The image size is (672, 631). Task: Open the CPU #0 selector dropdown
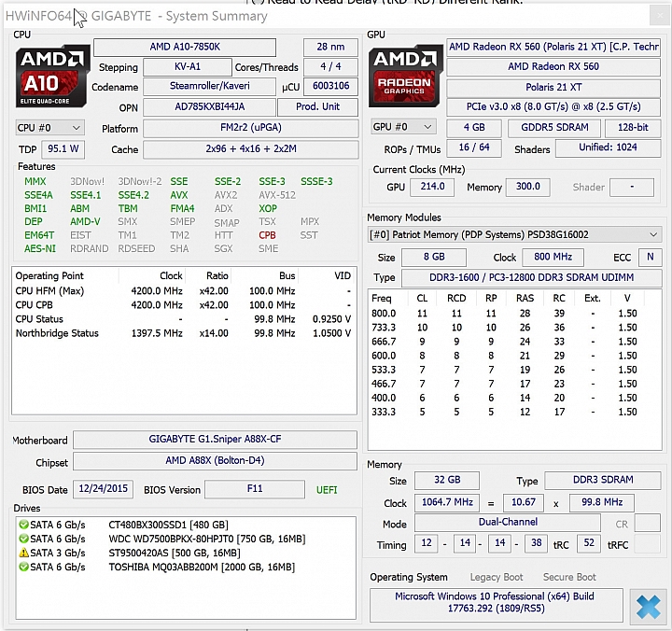point(49,128)
